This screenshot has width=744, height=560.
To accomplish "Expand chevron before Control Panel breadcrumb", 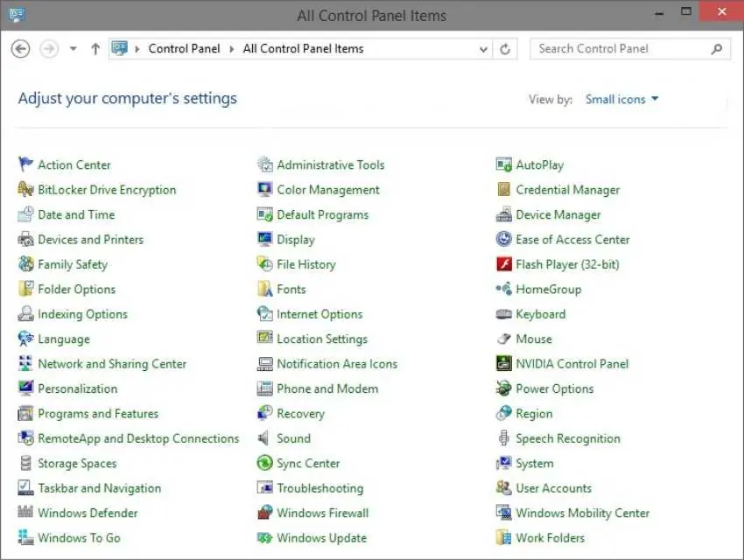I will point(137,49).
